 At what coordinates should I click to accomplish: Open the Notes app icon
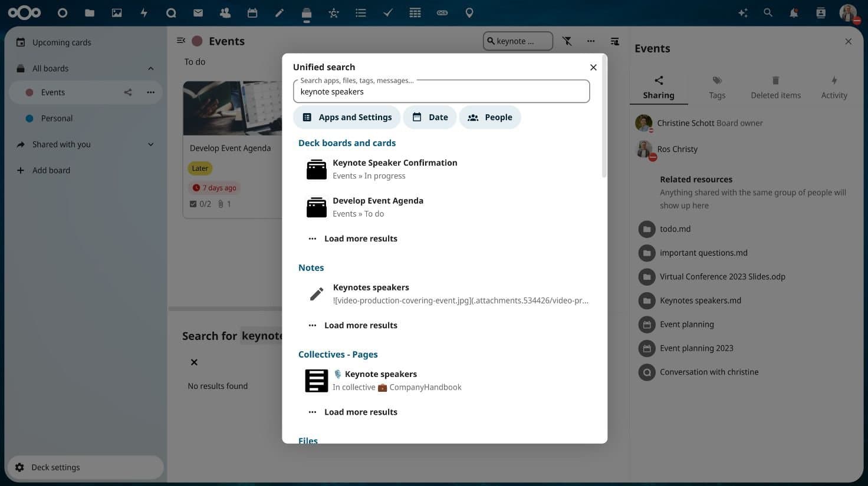pos(280,12)
